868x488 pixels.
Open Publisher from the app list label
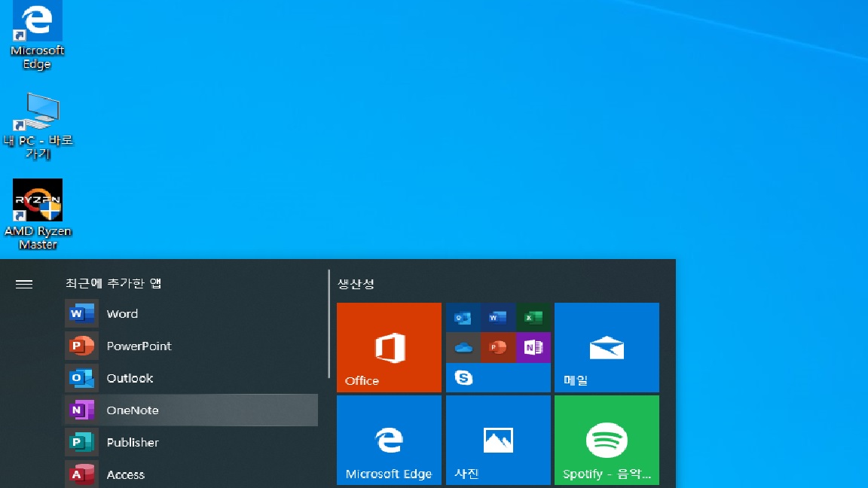(x=133, y=442)
